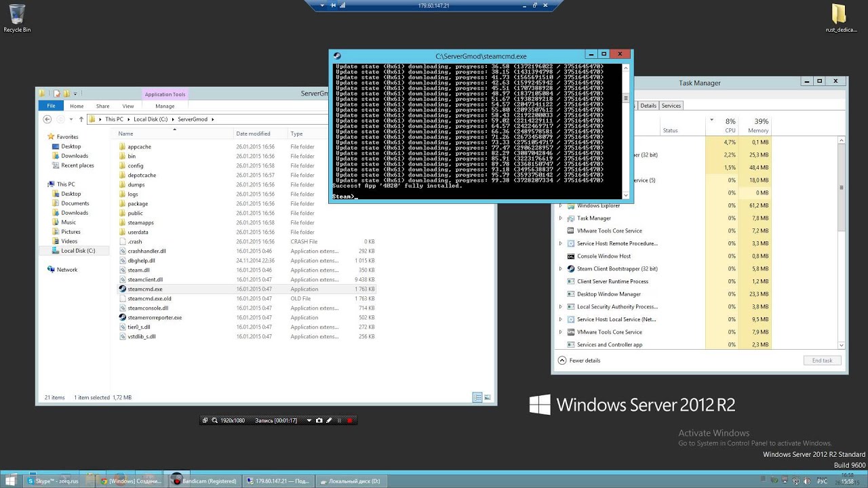Expand Service Host: Local Service row
This screenshot has height=488, width=868.
click(x=560, y=319)
